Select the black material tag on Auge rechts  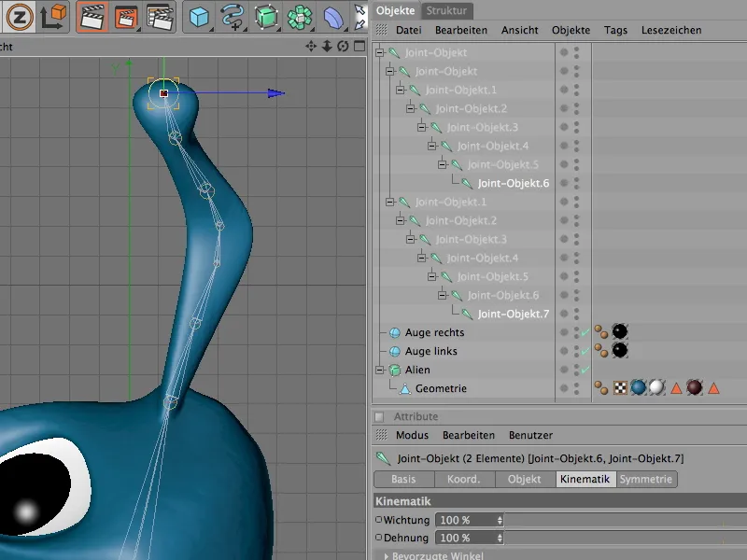coord(620,331)
